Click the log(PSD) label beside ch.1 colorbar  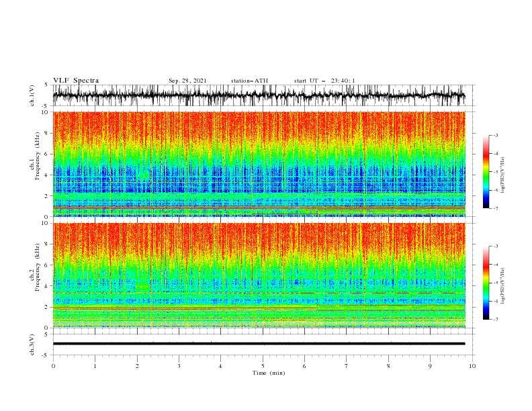503,175
